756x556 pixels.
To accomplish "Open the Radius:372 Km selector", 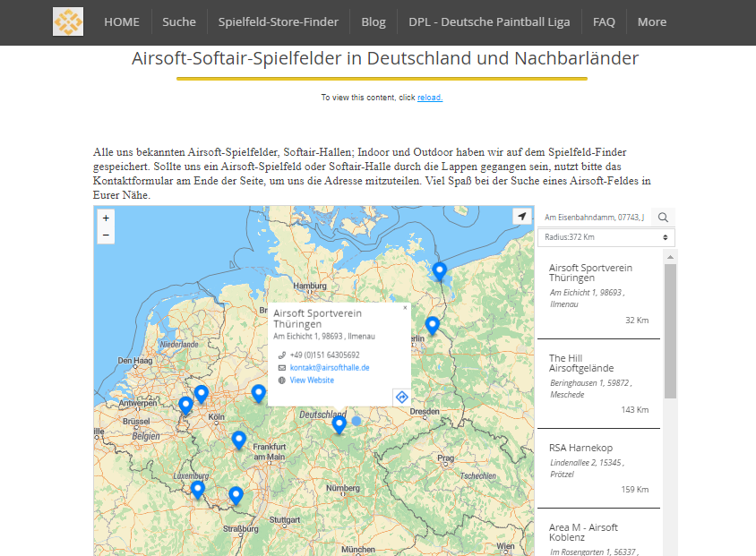I will click(606, 237).
